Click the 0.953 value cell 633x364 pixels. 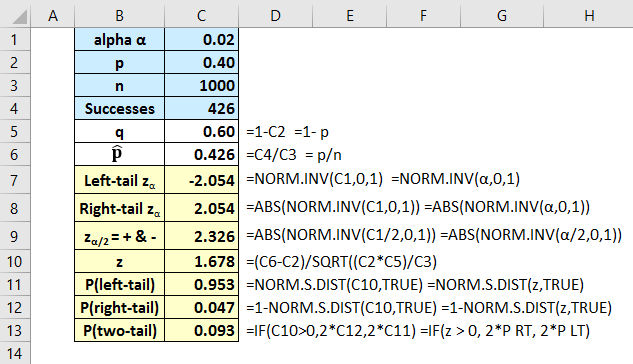[201, 285]
